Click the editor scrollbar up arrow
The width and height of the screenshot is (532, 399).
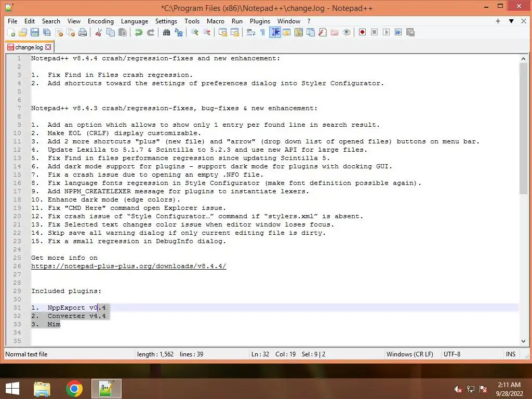click(x=523, y=59)
